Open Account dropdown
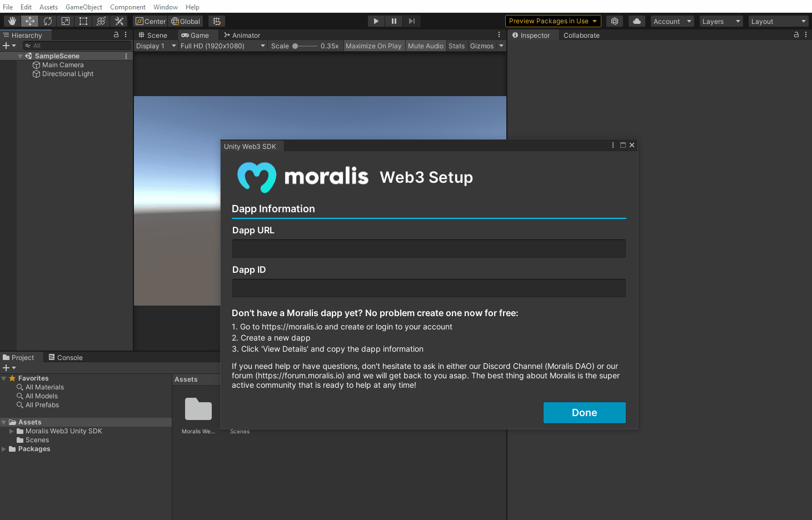 pyautogui.click(x=672, y=21)
